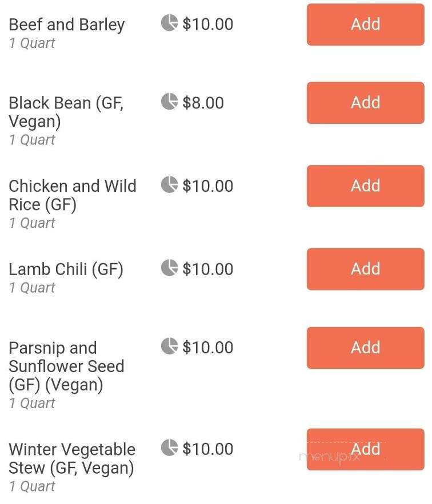
Task: Add Beef and Barley to order
Action: point(365,25)
